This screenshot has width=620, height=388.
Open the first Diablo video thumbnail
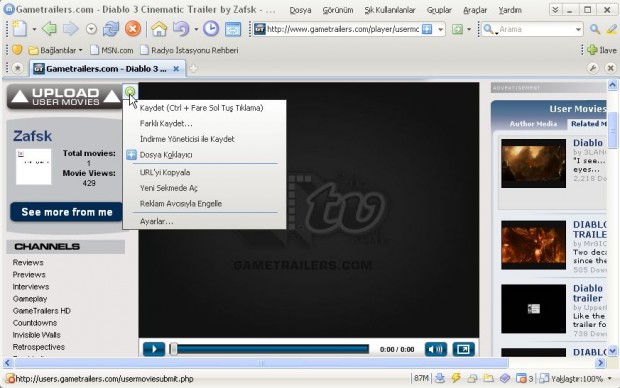533,163
